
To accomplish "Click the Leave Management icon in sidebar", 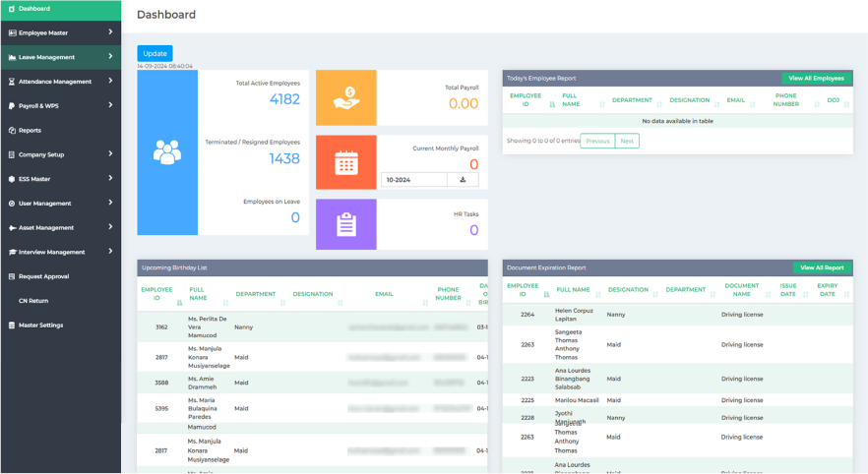I will click(12, 57).
